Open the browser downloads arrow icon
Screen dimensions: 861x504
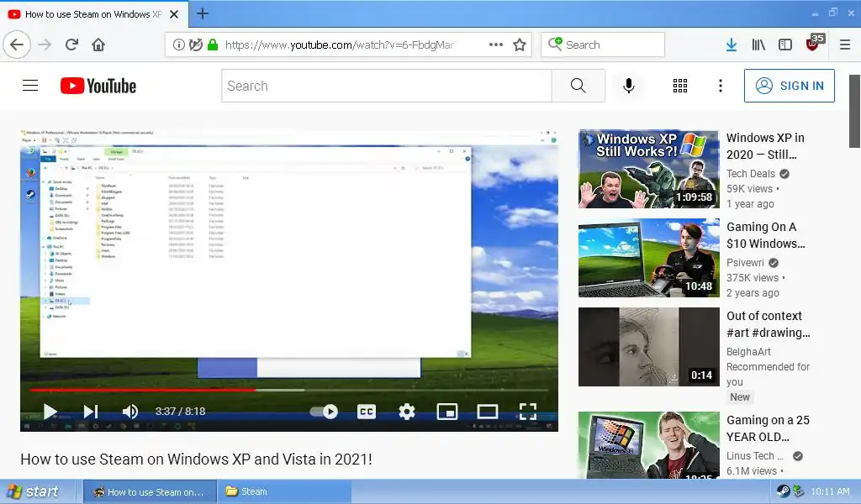(x=731, y=45)
